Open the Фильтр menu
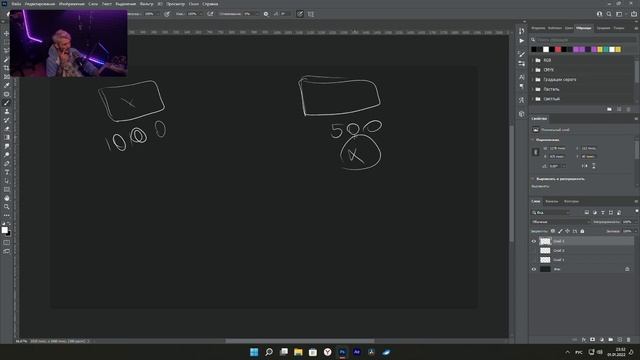 tap(146, 4)
